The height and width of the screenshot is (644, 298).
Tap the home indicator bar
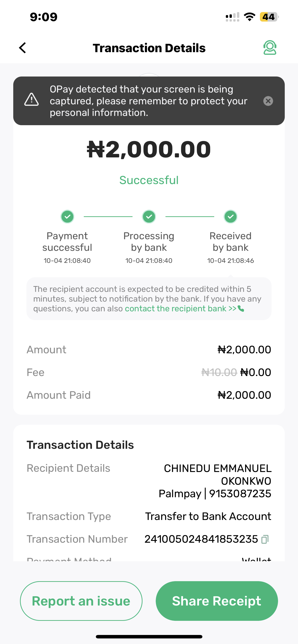[149, 637]
